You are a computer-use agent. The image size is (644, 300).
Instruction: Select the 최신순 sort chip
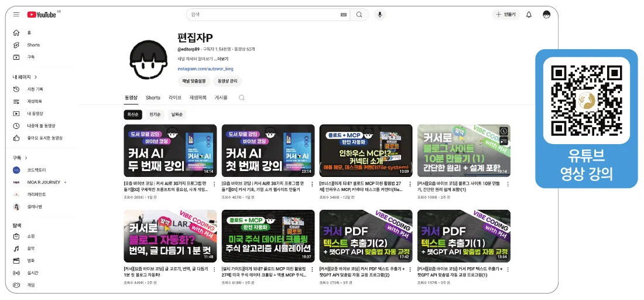133,115
